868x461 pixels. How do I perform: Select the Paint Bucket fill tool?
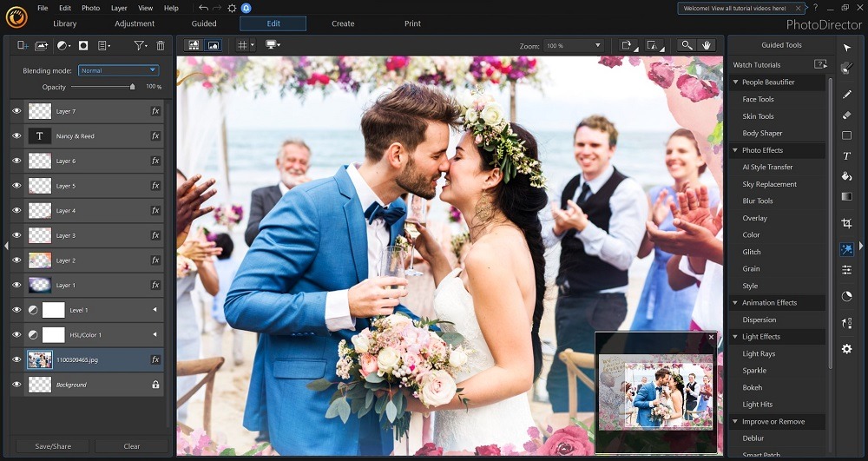846,176
